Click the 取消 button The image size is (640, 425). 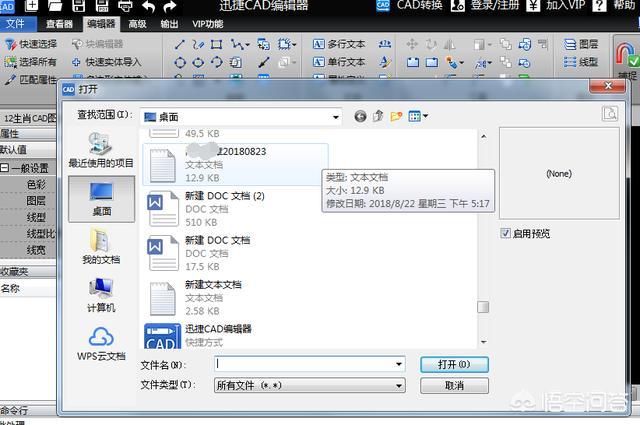[x=454, y=385]
